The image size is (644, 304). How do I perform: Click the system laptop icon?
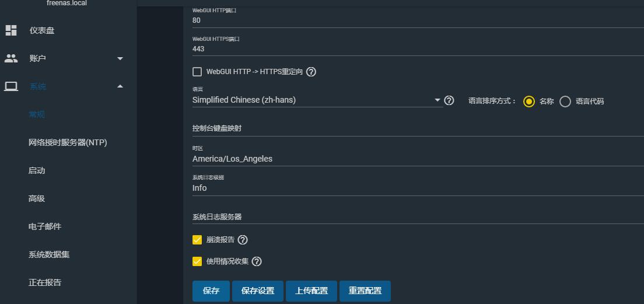point(11,86)
